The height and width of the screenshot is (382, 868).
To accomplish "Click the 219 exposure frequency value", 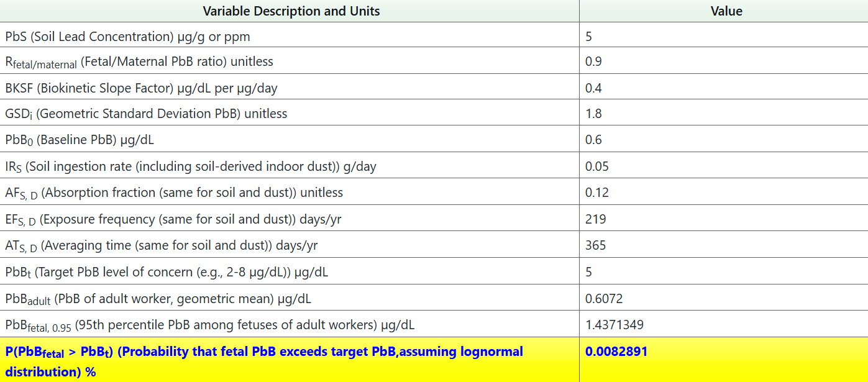I will pos(596,219).
